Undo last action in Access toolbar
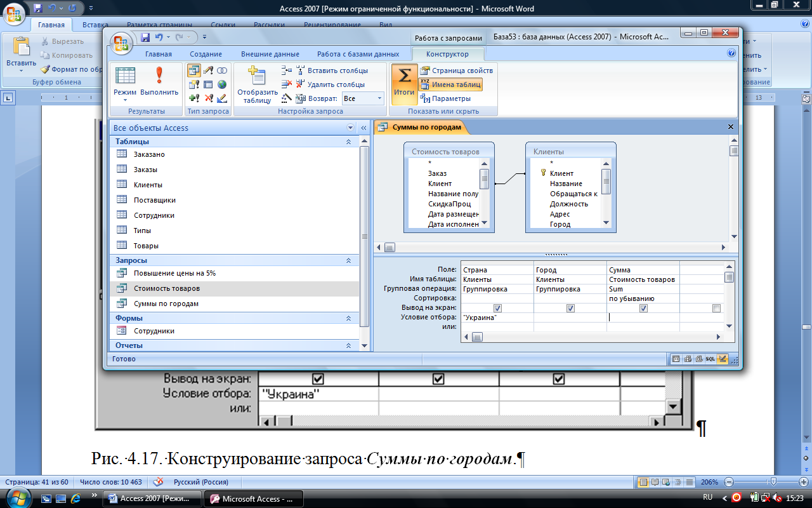Viewport: 812px width, 508px height. pyautogui.click(x=159, y=37)
